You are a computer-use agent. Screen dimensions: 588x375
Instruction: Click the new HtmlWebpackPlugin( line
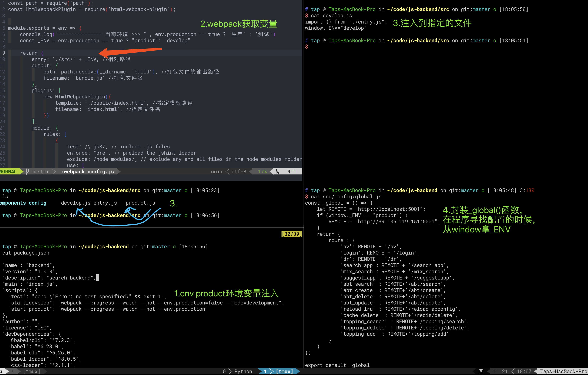tap(77, 97)
